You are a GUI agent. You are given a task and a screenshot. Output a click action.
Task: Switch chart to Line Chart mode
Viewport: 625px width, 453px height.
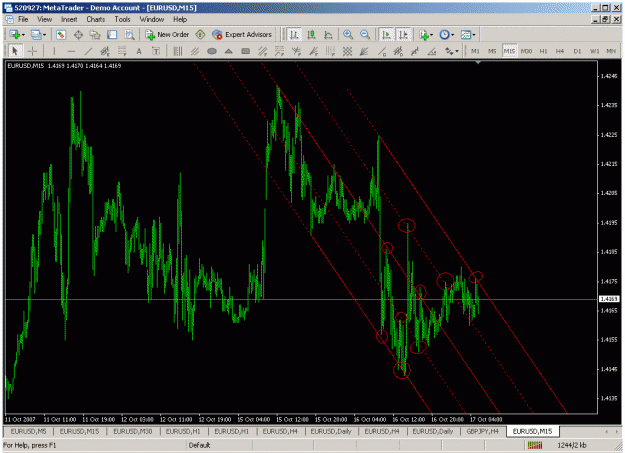point(328,35)
